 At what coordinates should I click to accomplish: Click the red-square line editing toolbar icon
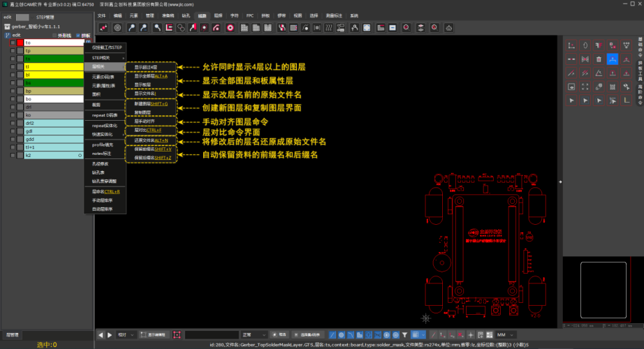point(169,28)
